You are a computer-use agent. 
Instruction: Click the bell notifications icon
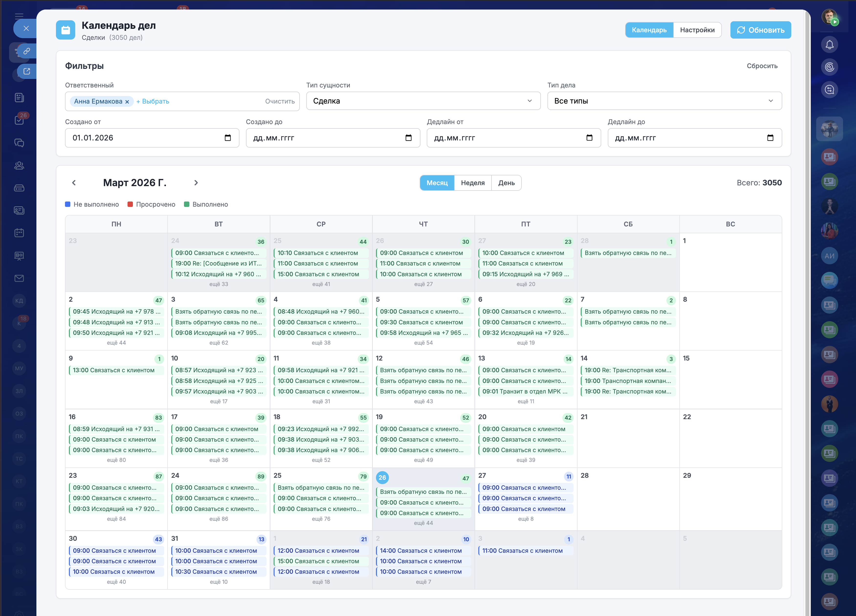point(829,45)
